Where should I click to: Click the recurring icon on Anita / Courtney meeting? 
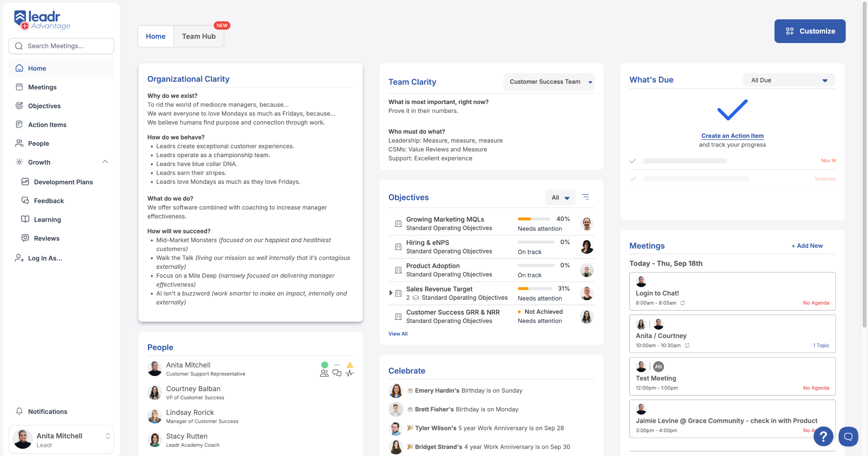687,346
